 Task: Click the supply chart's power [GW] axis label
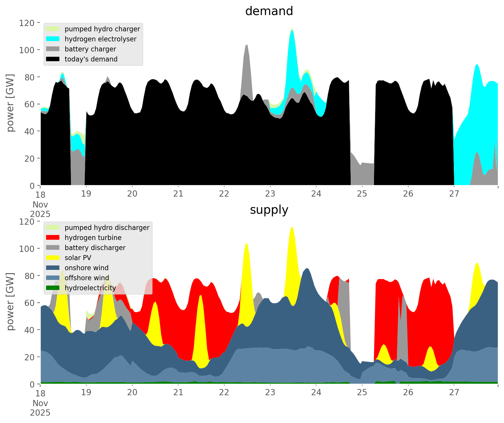click(10, 302)
